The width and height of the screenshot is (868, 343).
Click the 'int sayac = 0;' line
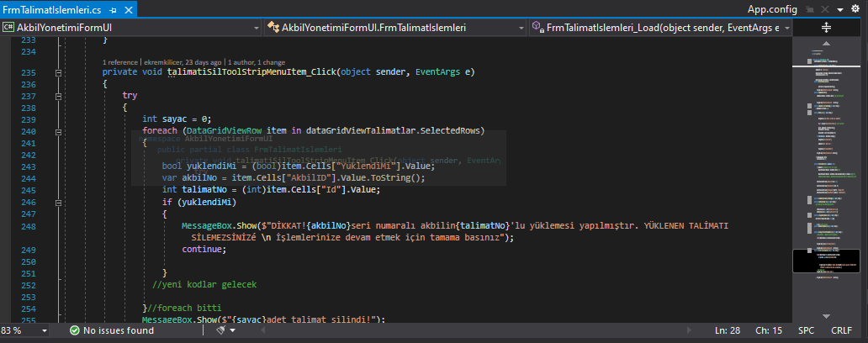pyautogui.click(x=177, y=119)
